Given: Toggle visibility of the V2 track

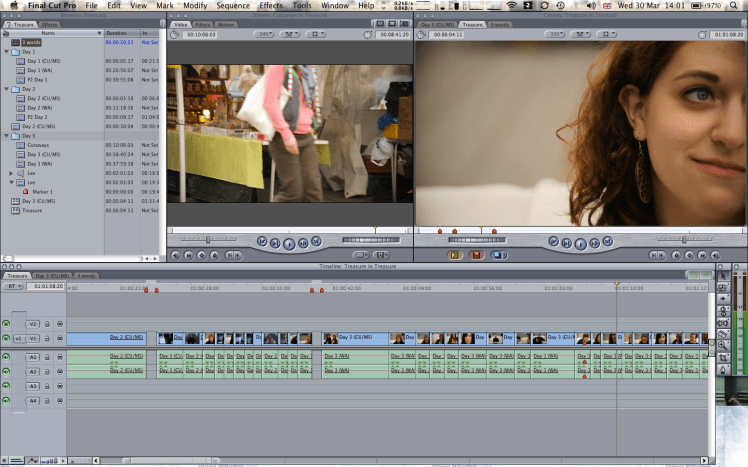Looking at the screenshot, I should point(7,324).
